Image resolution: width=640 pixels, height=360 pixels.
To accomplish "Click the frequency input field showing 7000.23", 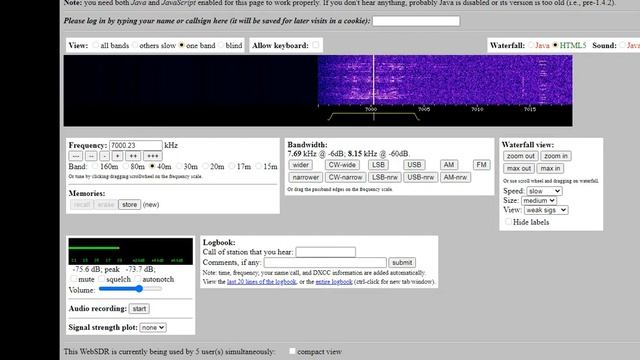I will point(136,145).
